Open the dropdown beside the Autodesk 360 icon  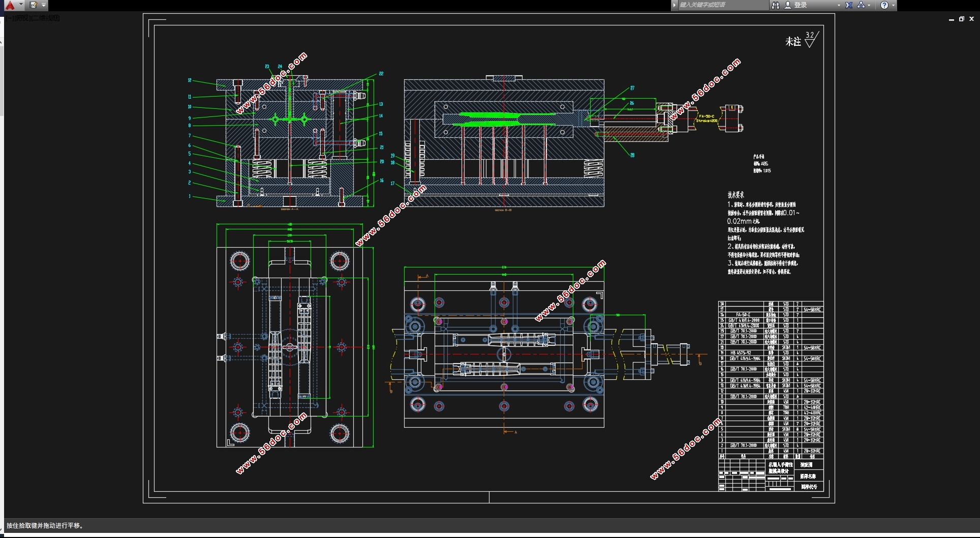click(869, 5)
